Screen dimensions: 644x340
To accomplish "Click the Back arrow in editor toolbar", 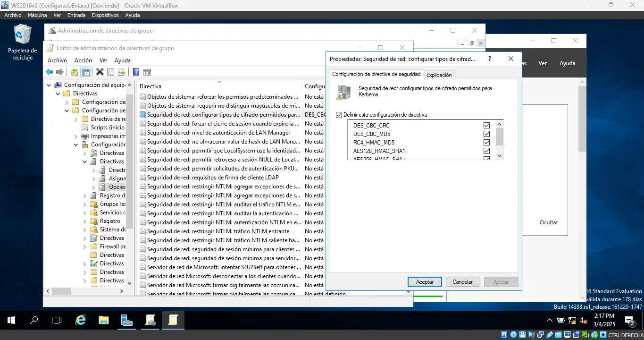I will click(x=49, y=72).
